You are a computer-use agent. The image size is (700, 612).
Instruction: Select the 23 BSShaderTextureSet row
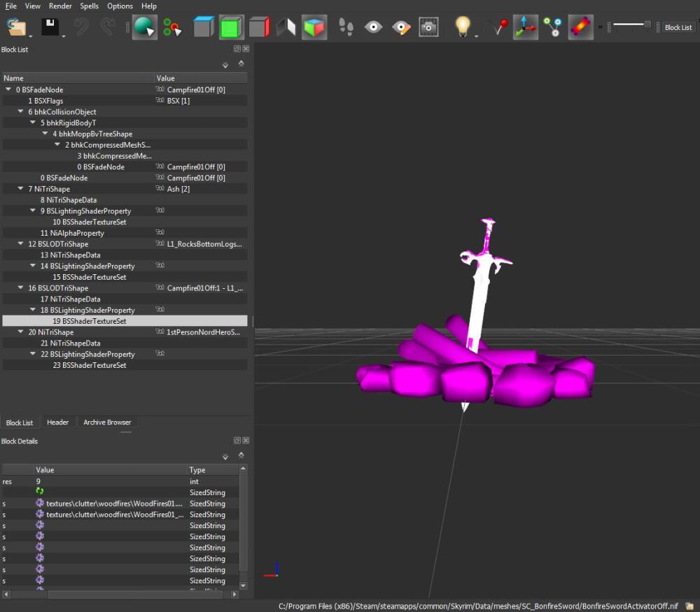pyautogui.click(x=125, y=365)
